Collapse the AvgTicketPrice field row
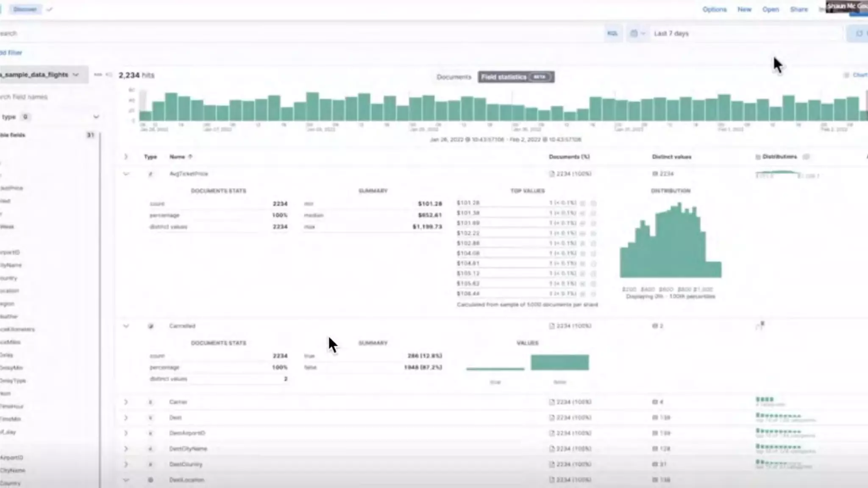The width and height of the screenshot is (868, 488). (126, 174)
